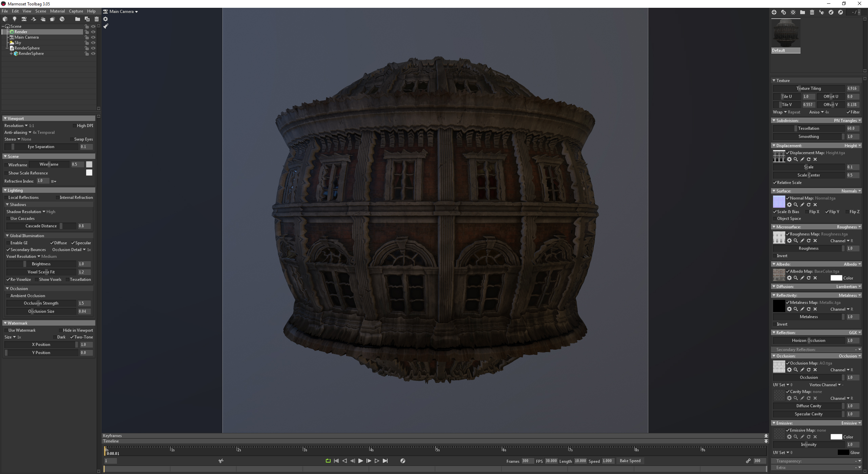Create a new material with plus icon
868x474 pixels.
774,12
